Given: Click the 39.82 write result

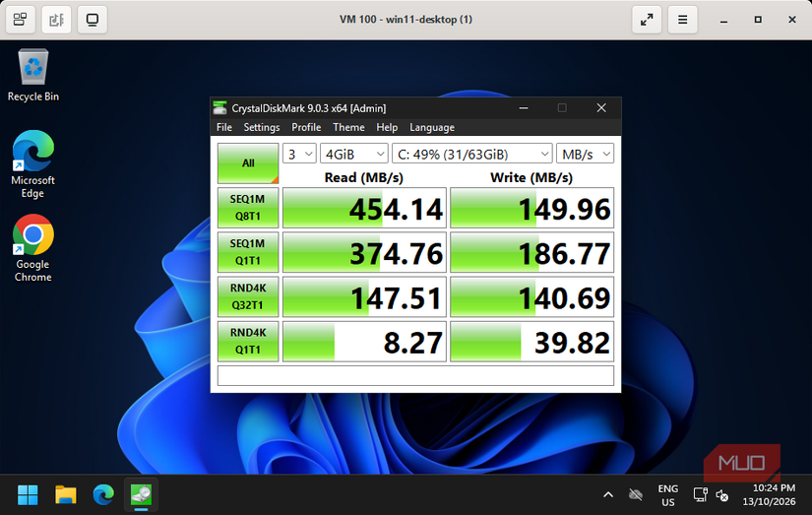Looking at the screenshot, I should [531, 342].
